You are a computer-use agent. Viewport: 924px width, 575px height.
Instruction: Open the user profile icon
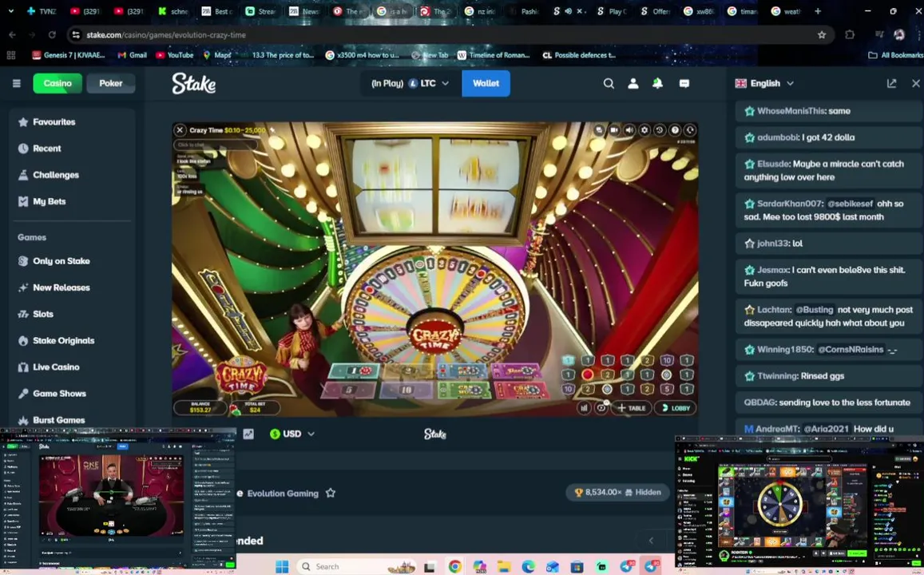[633, 83]
